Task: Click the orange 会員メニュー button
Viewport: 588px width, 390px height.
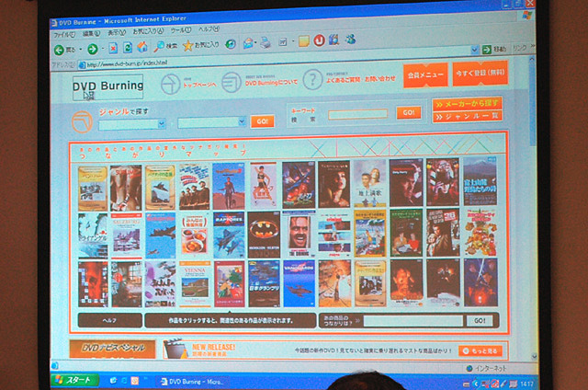Action: click(425, 75)
